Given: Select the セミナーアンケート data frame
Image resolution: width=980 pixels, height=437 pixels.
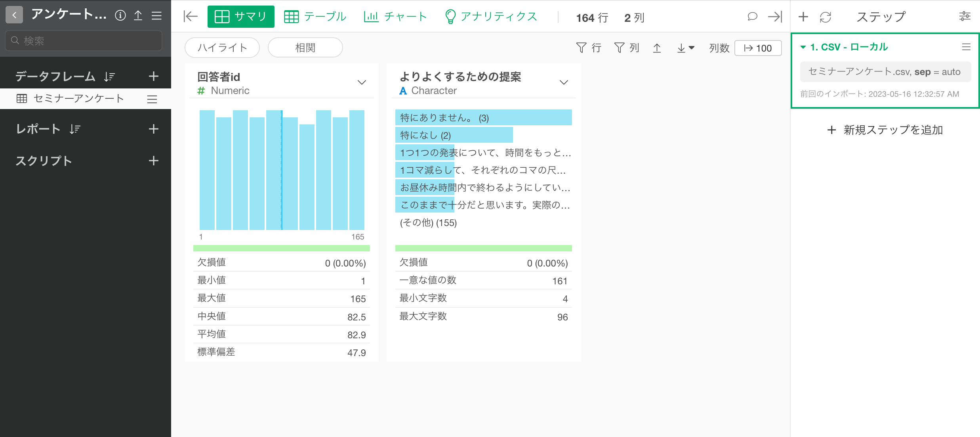Looking at the screenshot, I should [78, 98].
